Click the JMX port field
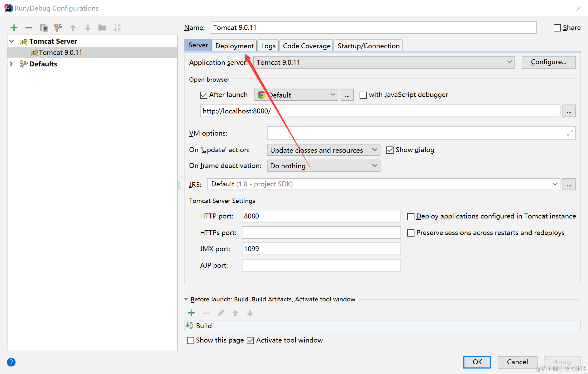The height and width of the screenshot is (374, 588). 321,249
